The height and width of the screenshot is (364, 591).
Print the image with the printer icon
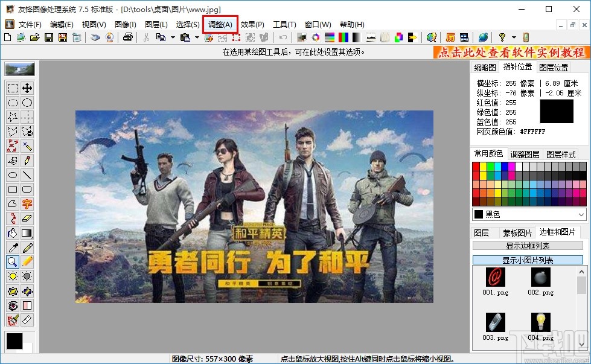pos(128,37)
